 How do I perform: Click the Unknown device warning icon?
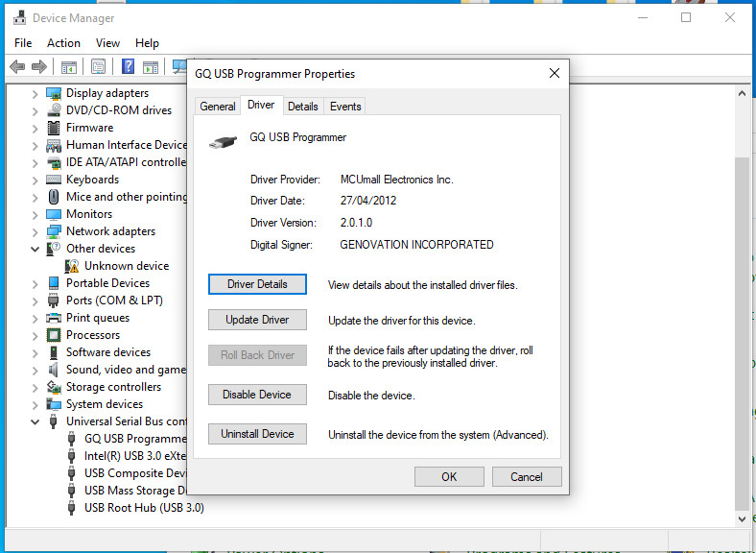pyautogui.click(x=73, y=266)
